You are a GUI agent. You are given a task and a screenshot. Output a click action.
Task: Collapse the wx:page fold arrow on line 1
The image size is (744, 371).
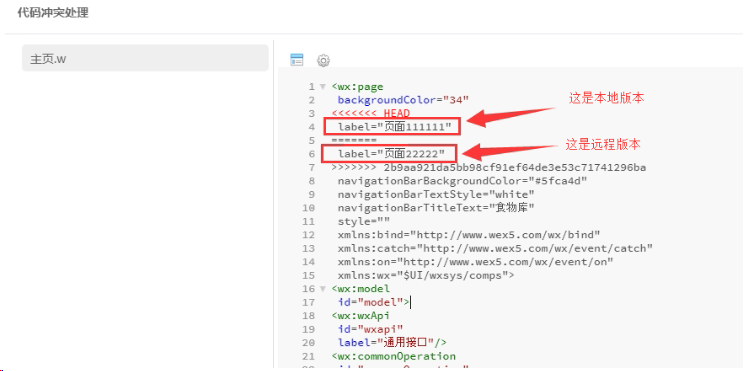pos(323,87)
